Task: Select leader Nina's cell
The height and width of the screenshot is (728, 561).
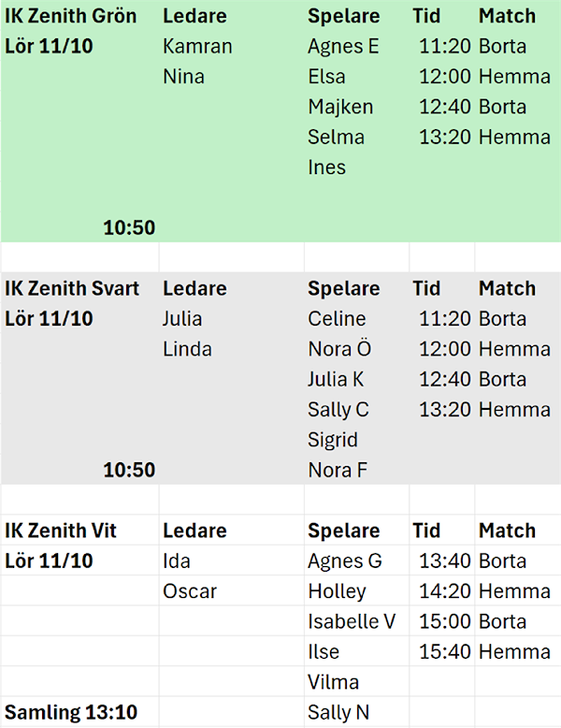Action: tap(183, 77)
